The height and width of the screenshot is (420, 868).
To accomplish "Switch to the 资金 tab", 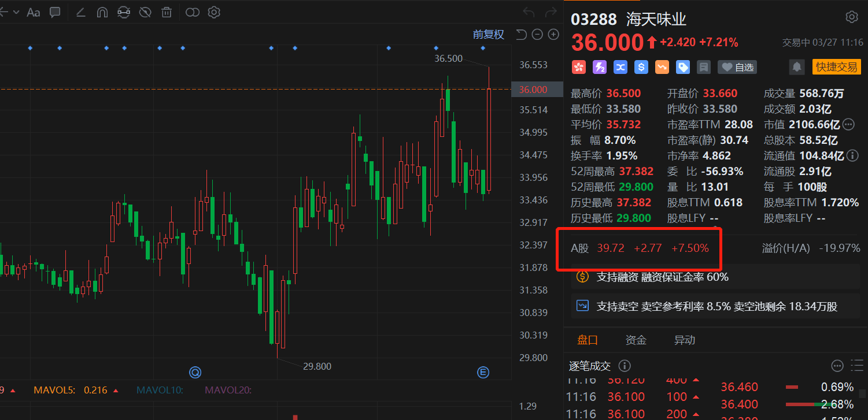I will click(x=636, y=340).
